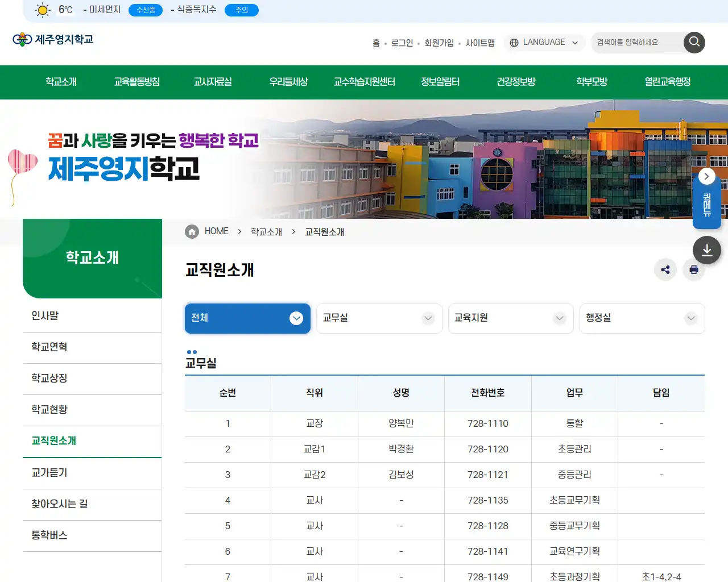Click the quick menu arrow button
This screenshot has width=728, height=582.
pyautogui.click(x=706, y=176)
